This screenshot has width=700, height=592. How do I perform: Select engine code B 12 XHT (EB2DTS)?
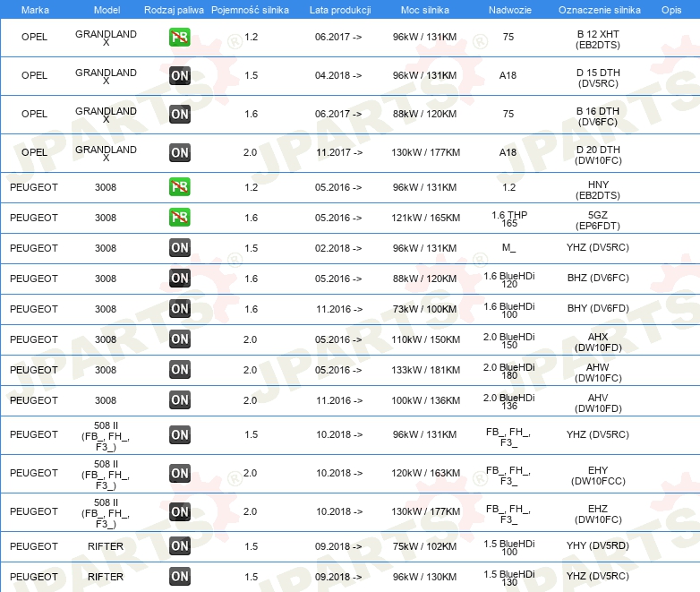598,39
